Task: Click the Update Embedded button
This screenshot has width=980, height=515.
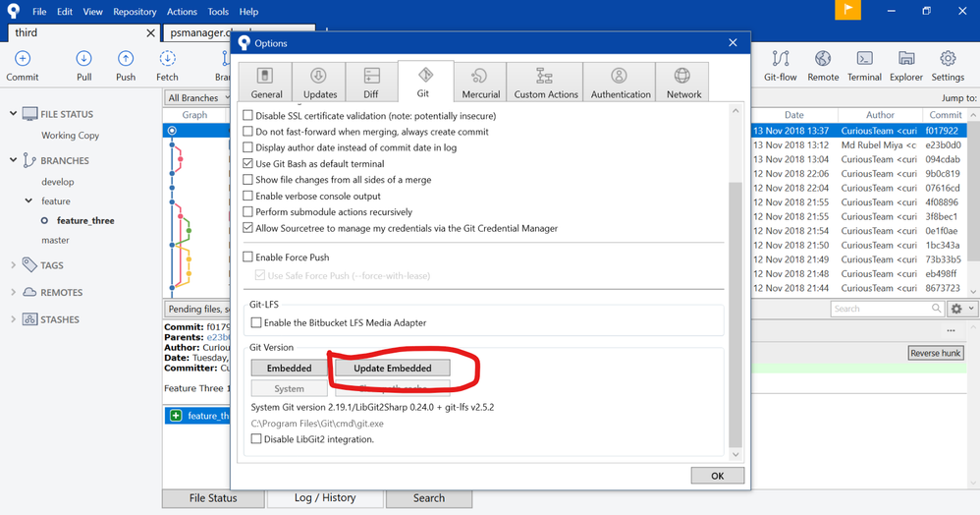Action: 393,368
